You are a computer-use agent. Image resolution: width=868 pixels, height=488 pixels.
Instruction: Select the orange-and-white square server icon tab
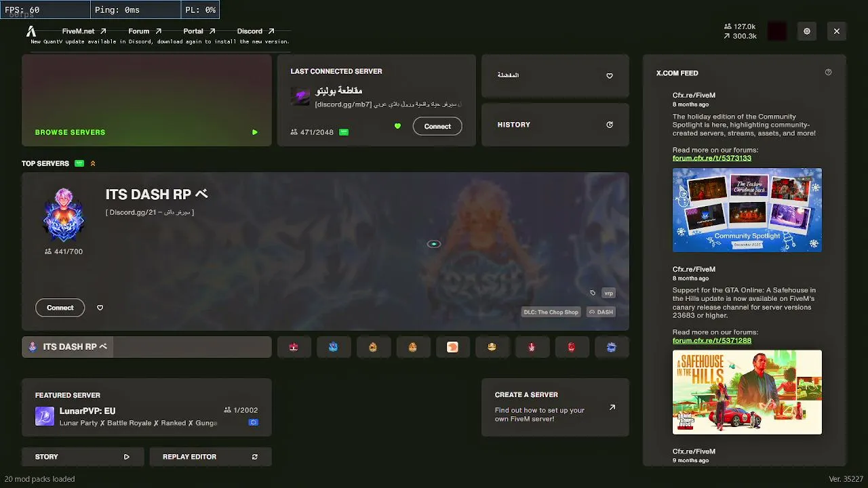452,347
